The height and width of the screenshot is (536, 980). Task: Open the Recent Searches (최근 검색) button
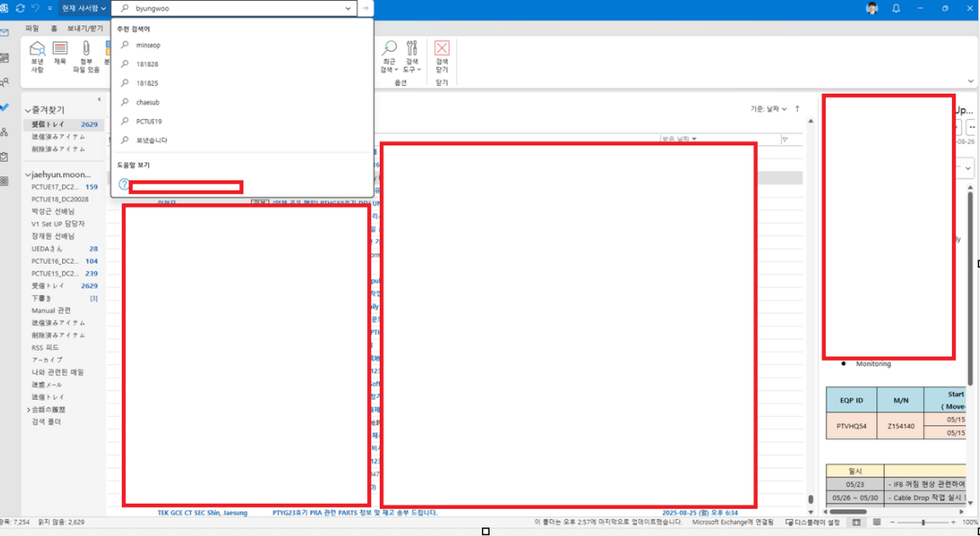tap(389, 57)
